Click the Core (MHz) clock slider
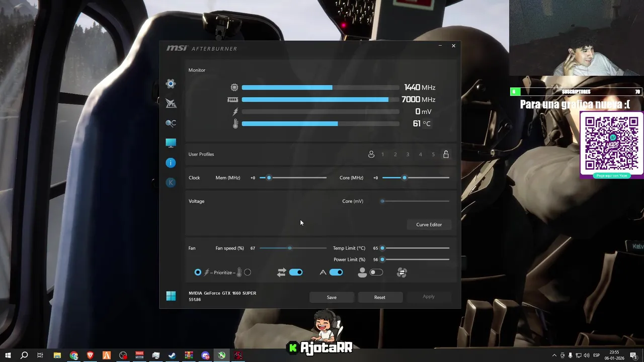Viewport: 644px width, 362px height. (x=416, y=177)
